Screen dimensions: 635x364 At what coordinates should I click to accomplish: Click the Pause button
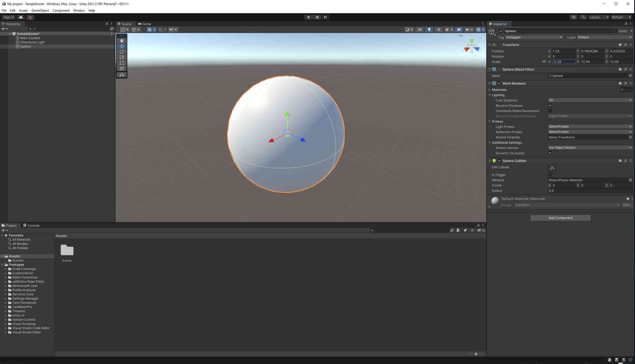pyautogui.click(x=317, y=17)
